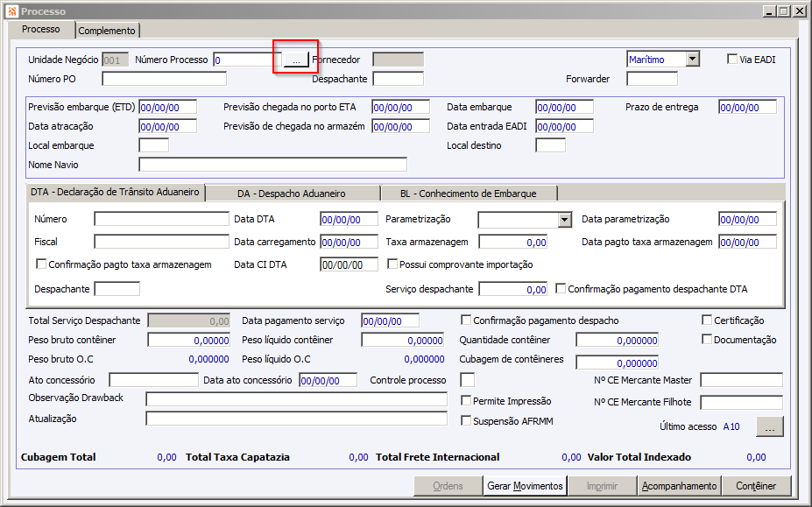Toggle Confirmação pagamento despachante DTA
Screen dimensions: 812x507
pos(561,288)
